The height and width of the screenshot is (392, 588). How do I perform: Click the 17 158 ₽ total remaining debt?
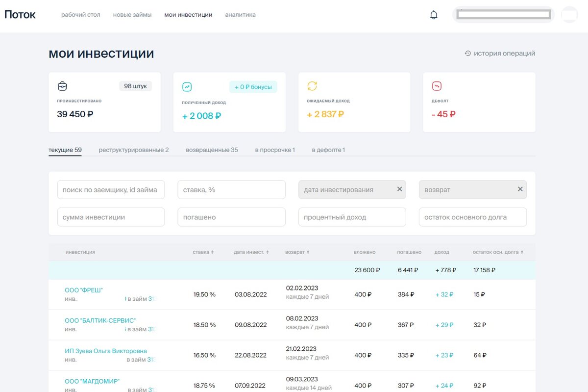485,270
